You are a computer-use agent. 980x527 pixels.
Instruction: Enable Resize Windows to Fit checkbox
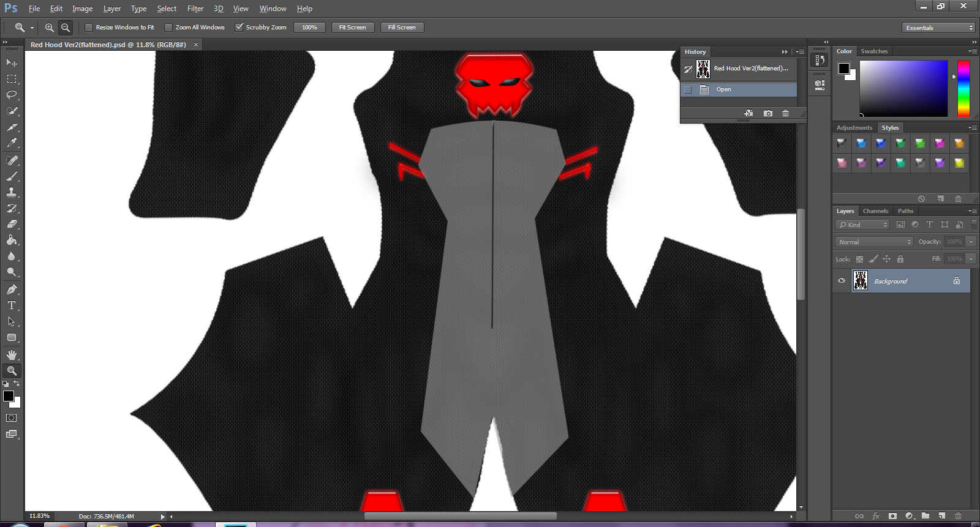click(89, 28)
